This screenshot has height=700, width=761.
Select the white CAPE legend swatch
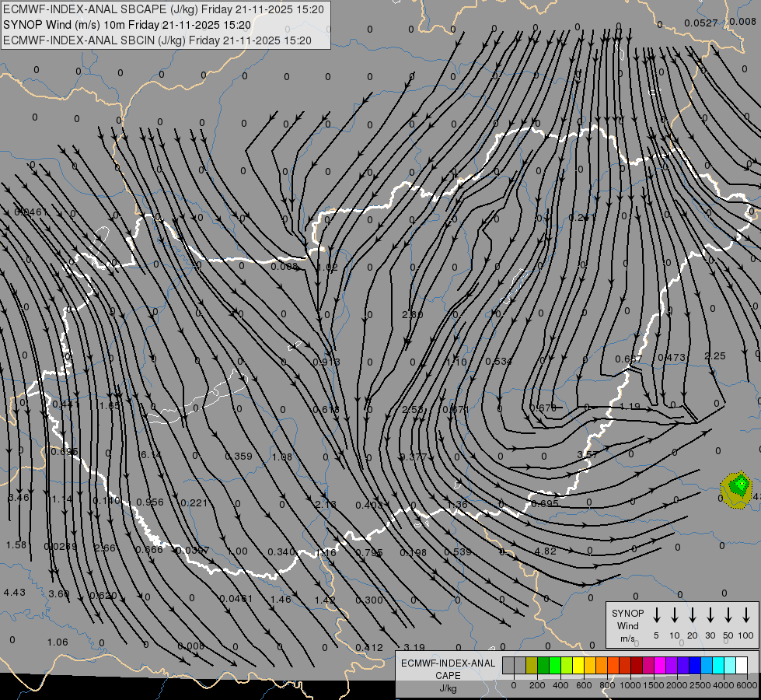point(742,666)
